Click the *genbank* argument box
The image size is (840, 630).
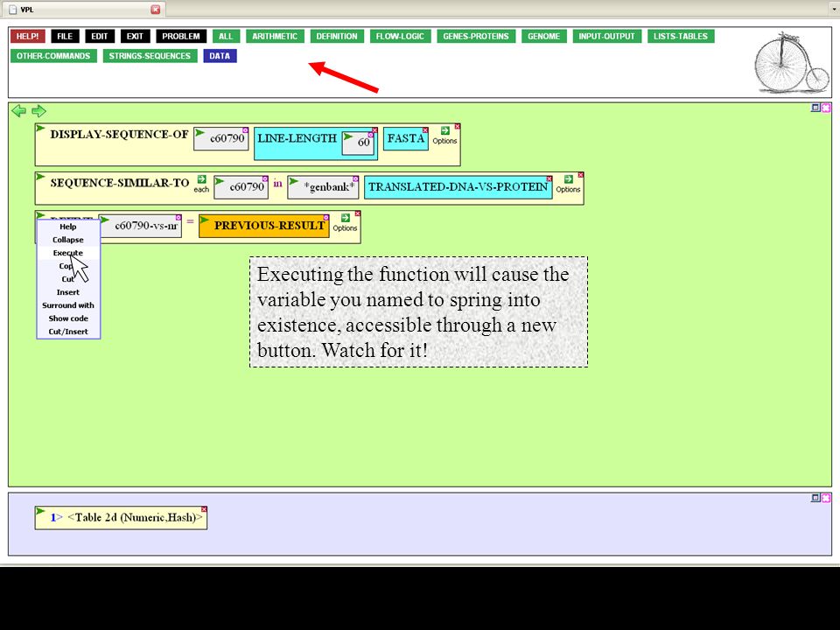coord(323,187)
